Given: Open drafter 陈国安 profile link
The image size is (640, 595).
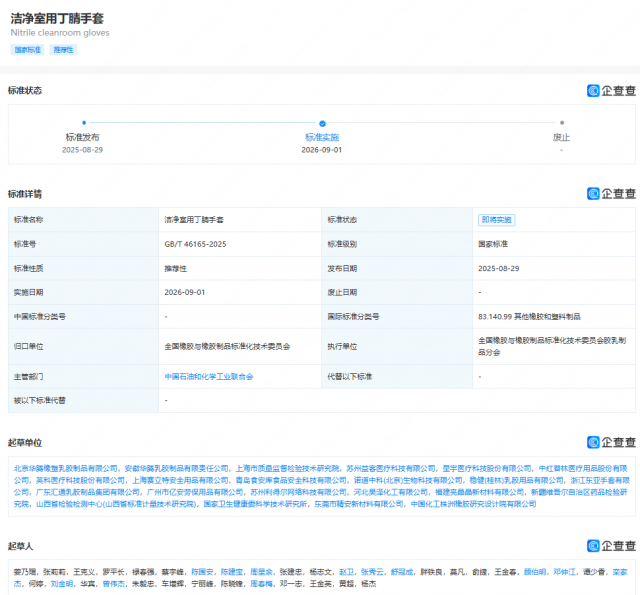Looking at the screenshot, I should [x=202, y=572].
